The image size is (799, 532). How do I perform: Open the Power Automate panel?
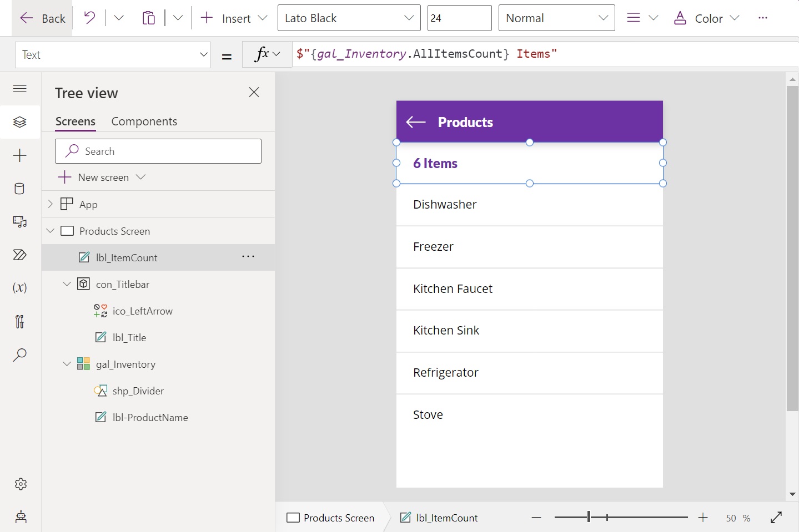coord(20,255)
